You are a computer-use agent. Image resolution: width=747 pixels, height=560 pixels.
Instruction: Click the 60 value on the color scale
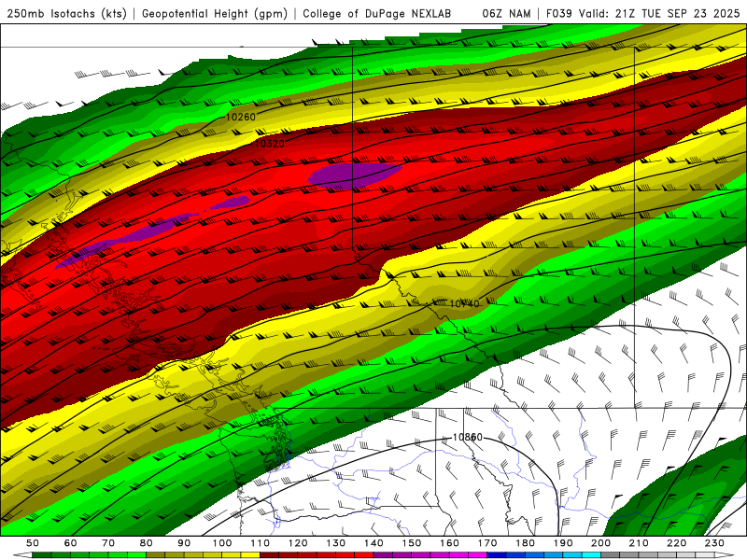(x=71, y=543)
